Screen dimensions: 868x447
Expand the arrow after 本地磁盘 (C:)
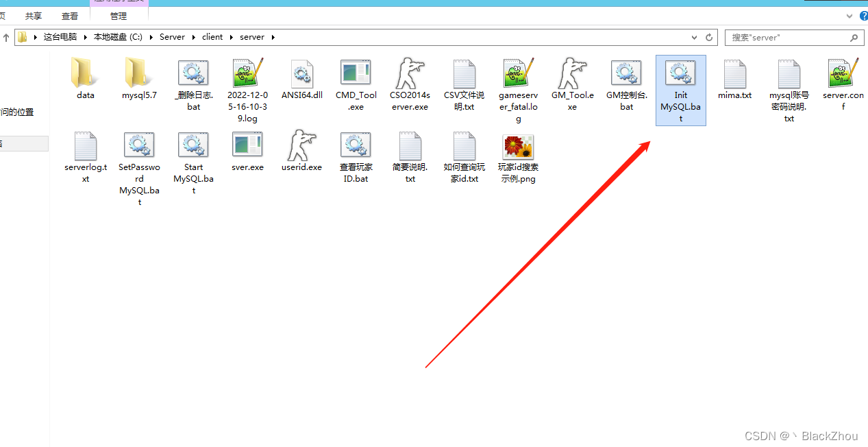(x=152, y=37)
